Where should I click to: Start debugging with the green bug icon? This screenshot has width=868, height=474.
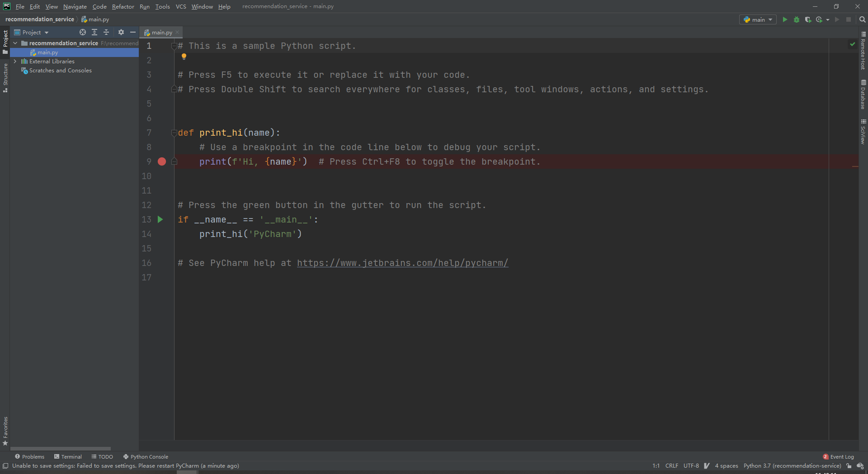click(797, 19)
